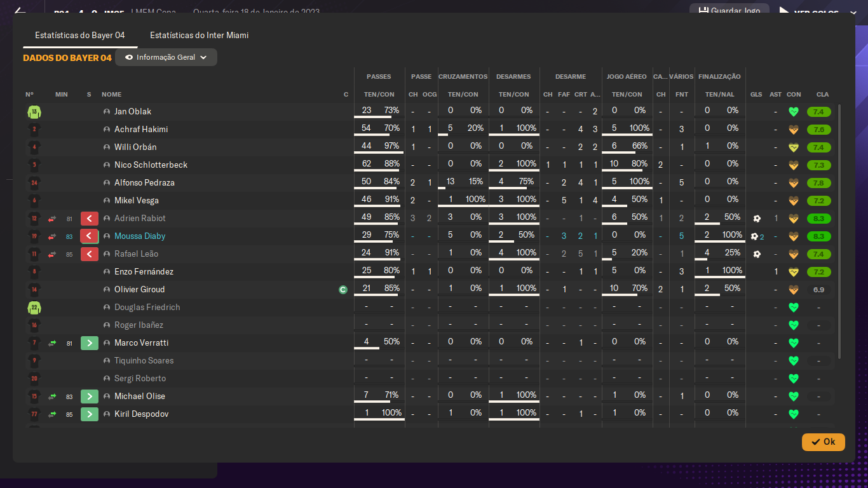Click Jan Oblak's goalkeeper shirt icon
Screen dimensions: 868x488
[34, 112]
